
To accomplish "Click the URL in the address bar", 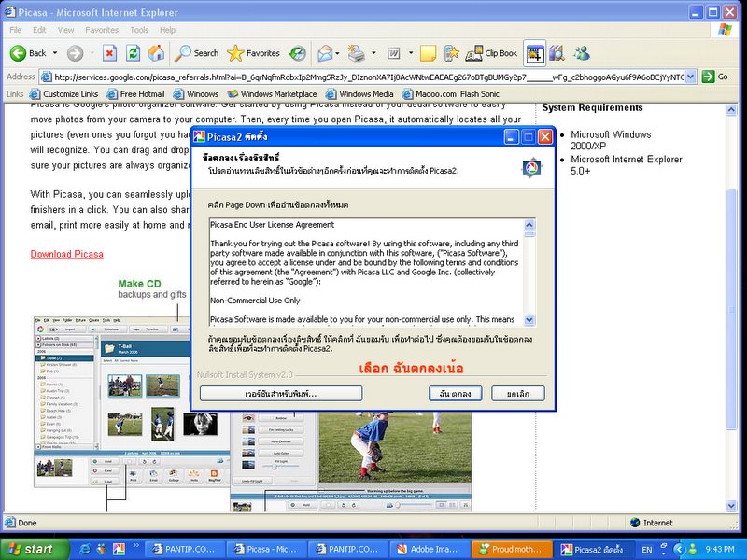I will pyautogui.click(x=368, y=77).
